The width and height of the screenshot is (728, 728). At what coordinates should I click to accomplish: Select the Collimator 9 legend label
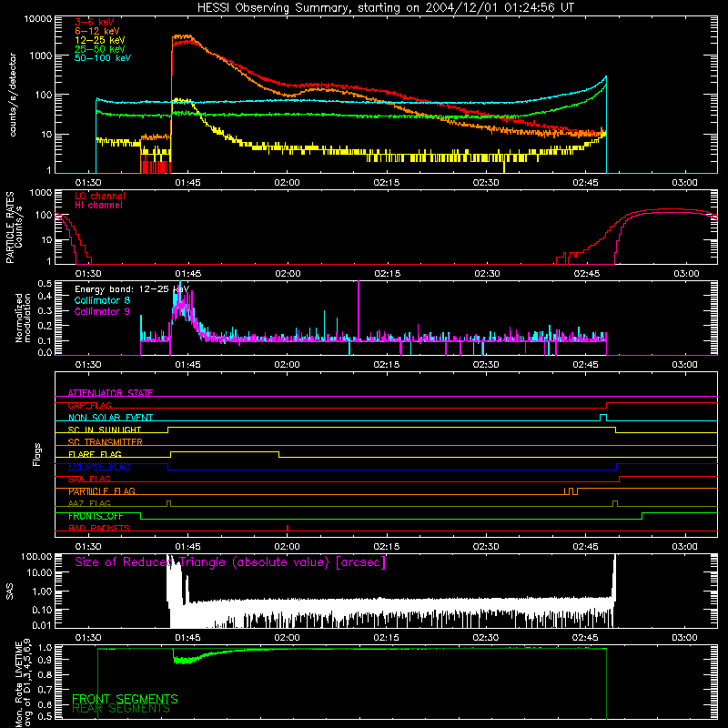(x=102, y=311)
